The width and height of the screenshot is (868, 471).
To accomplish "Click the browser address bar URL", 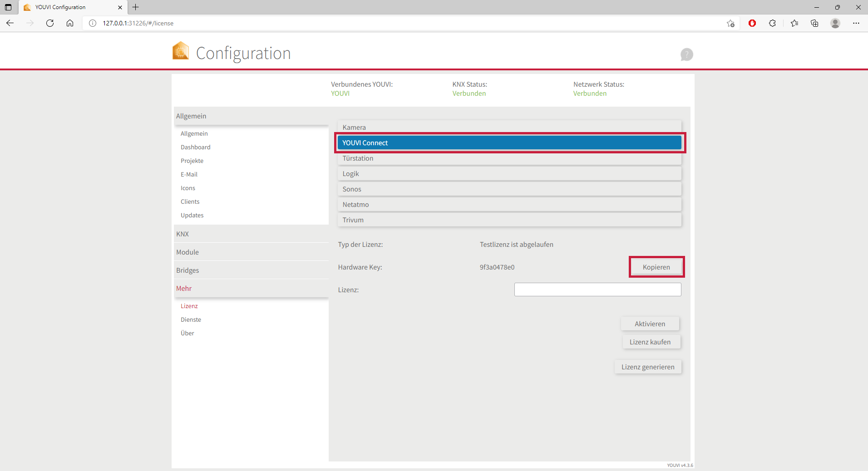I will (x=138, y=23).
